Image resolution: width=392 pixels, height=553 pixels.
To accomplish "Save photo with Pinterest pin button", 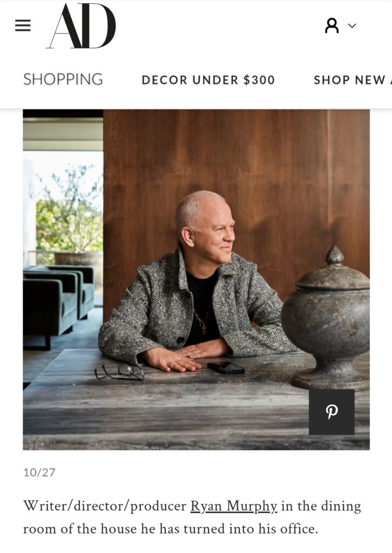I will point(332,412).
